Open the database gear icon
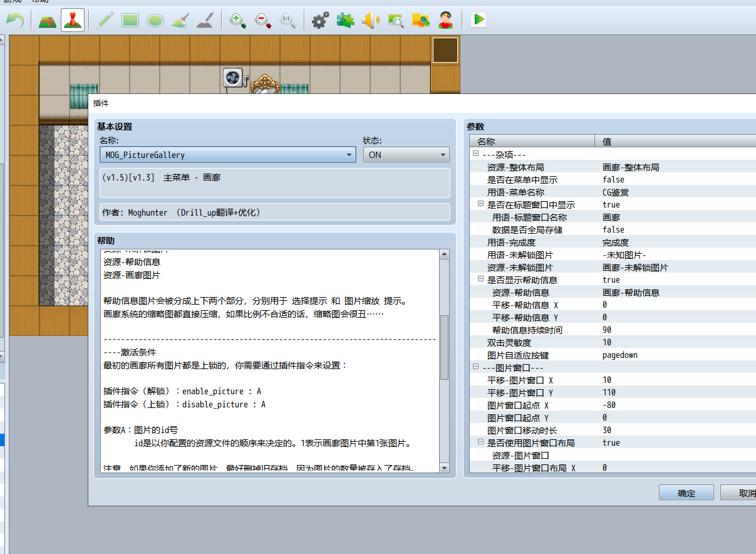 320,20
